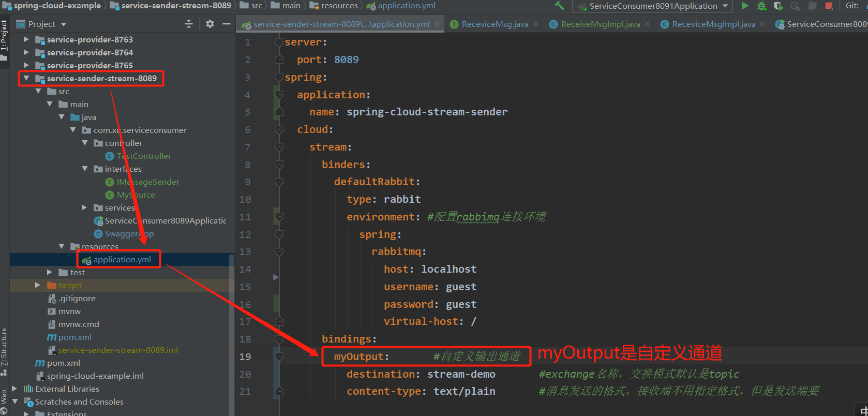Click line number 10 in gutter
The height and width of the screenshot is (416, 868).
[245, 199]
